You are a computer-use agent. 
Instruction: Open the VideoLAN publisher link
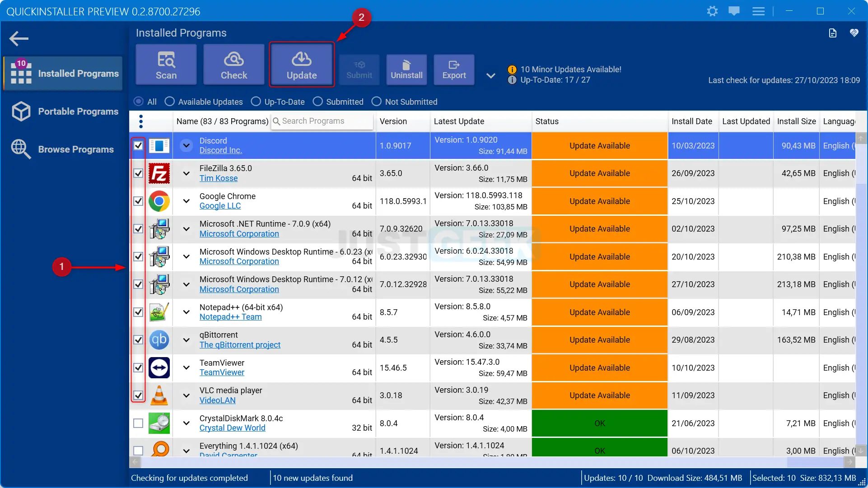coord(217,400)
